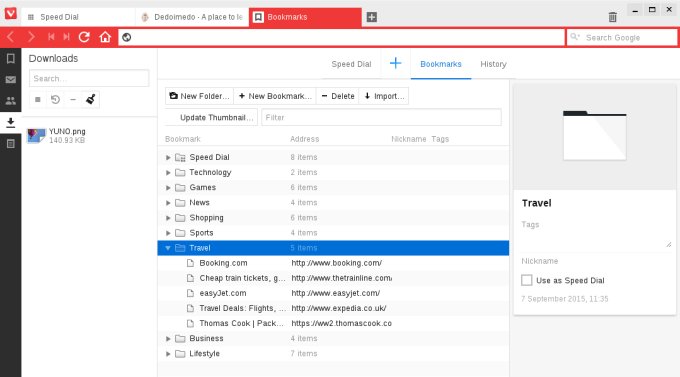Collapse the Travel folder
680x377 pixels.
click(168, 248)
